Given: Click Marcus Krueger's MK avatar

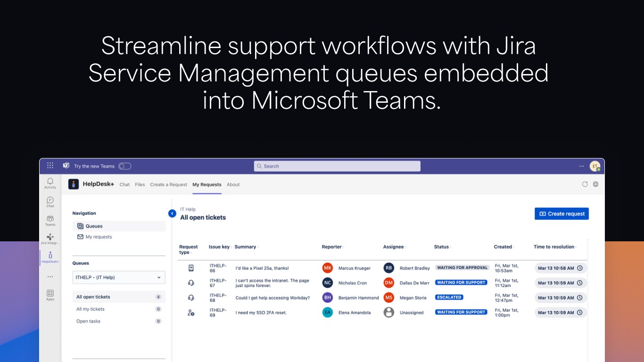Looking at the screenshot, I should coord(328,268).
